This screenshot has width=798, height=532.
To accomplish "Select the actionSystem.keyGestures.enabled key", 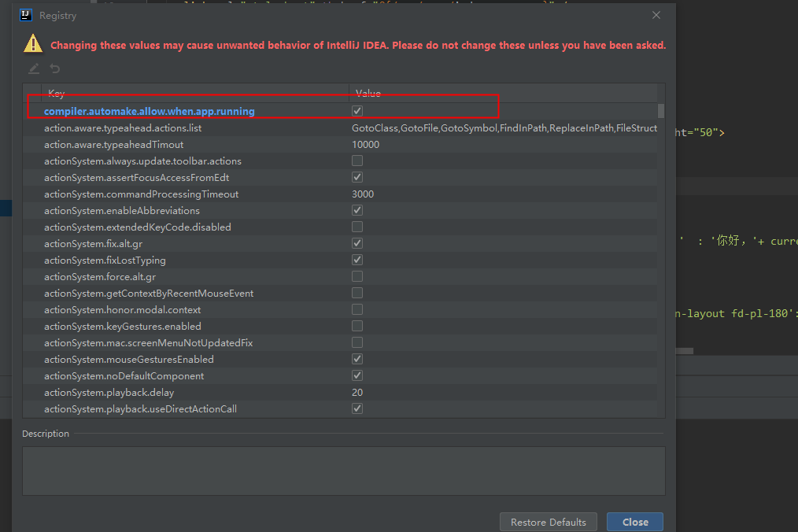I will 123,327.
